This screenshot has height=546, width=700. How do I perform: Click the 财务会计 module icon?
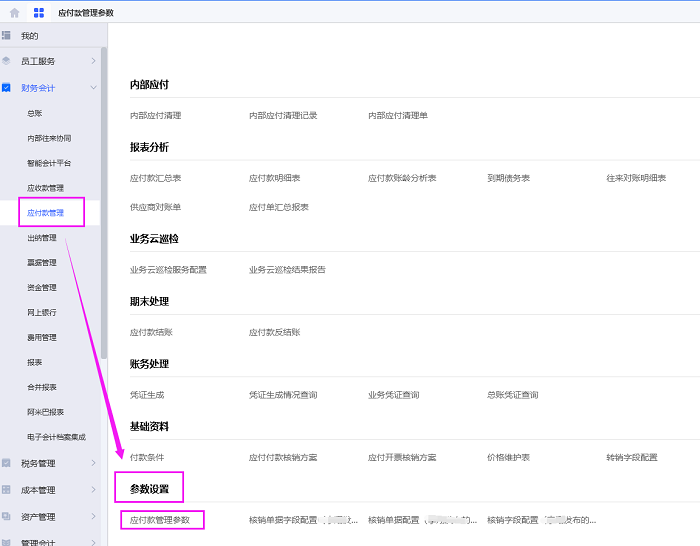(x=7, y=88)
